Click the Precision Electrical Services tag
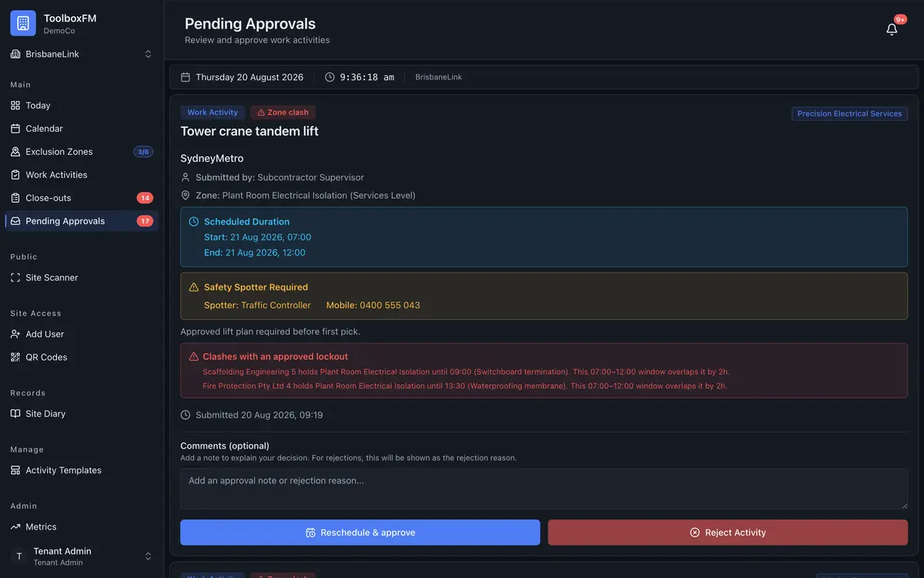924x578 pixels. coord(849,113)
